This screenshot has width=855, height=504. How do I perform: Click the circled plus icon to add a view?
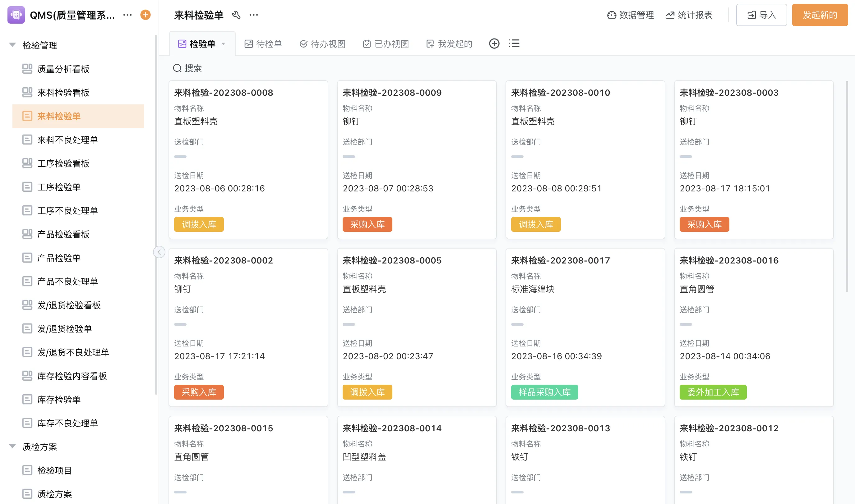click(x=494, y=44)
